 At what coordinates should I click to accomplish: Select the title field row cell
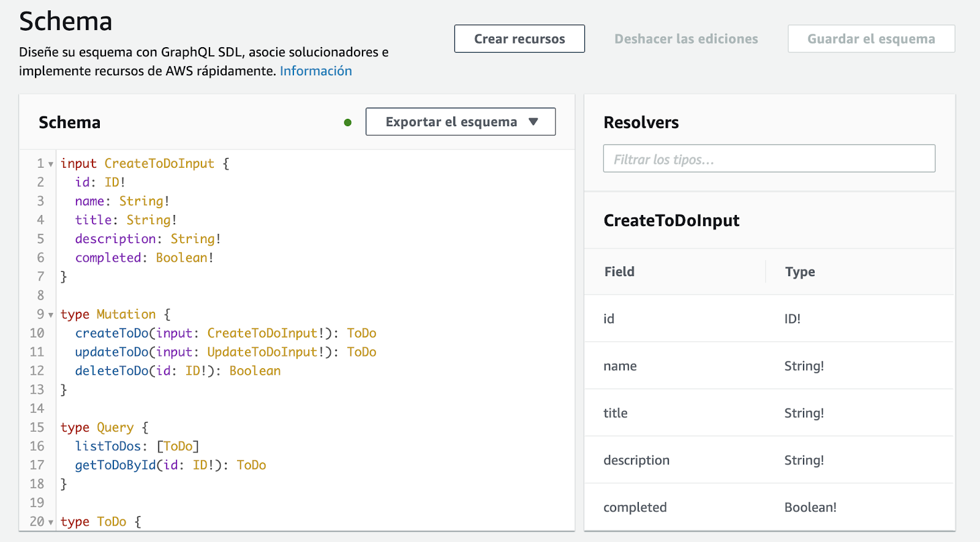(x=615, y=413)
